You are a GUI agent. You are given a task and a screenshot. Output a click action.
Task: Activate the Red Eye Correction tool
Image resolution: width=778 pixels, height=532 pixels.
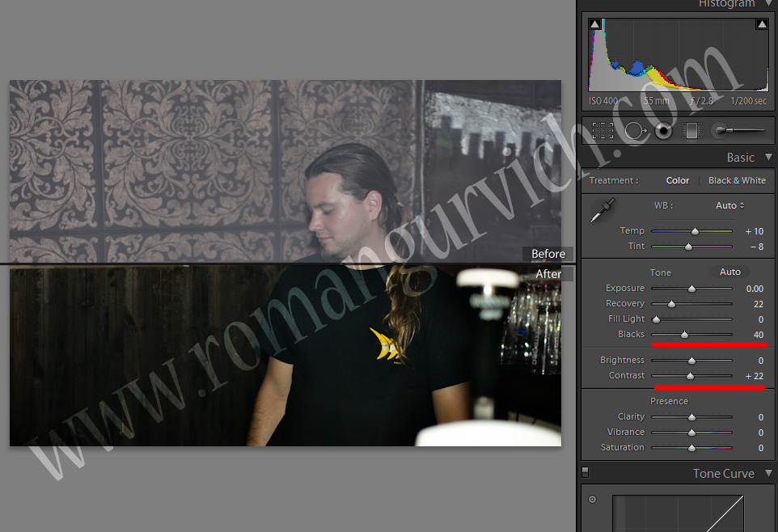664,130
